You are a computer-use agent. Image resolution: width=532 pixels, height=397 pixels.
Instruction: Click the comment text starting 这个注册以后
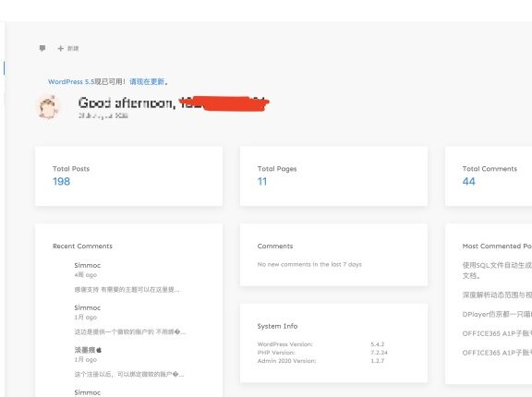pos(129,374)
